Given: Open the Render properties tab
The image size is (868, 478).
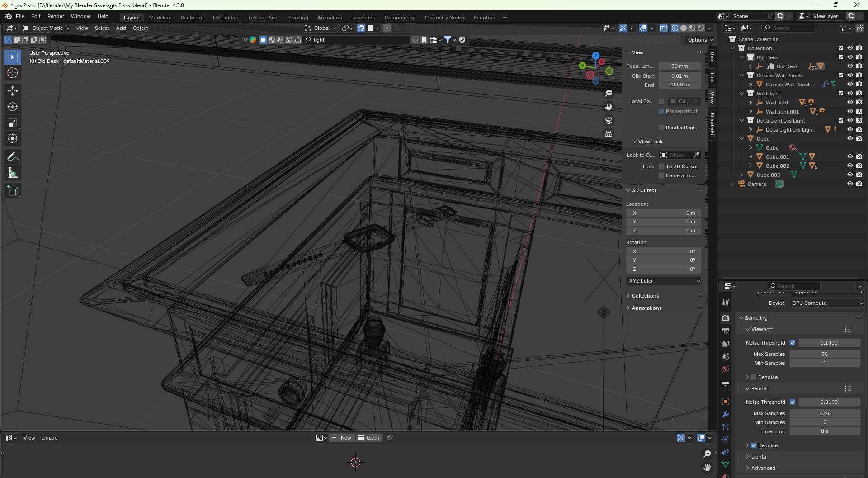Looking at the screenshot, I should pos(726,318).
